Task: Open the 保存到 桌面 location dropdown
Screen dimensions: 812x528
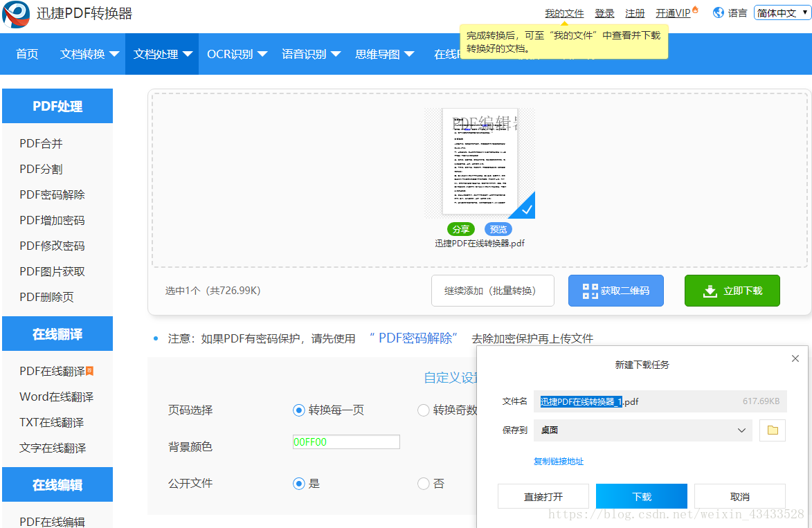Action: [642, 430]
